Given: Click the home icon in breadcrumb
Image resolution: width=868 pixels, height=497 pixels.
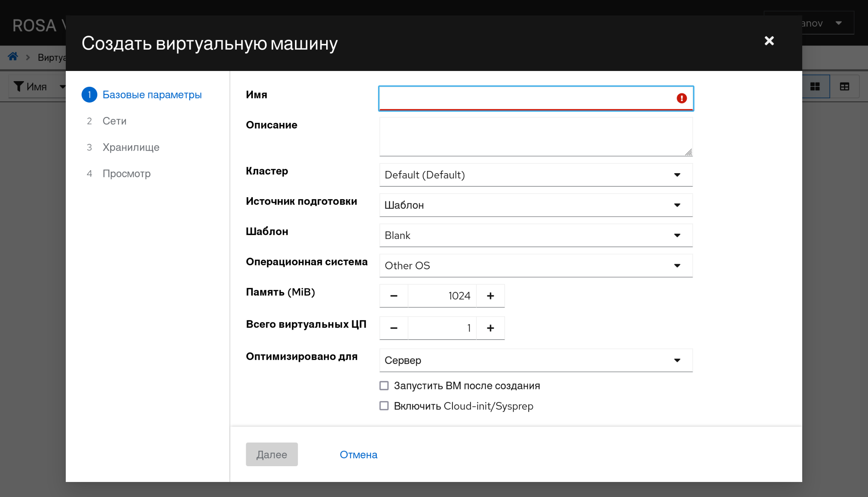Looking at the screenshot, I should tap(13, 57).
